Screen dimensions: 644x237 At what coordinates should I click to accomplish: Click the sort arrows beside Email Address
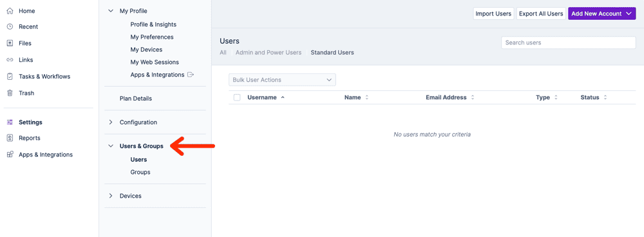[x=473, y=98]
